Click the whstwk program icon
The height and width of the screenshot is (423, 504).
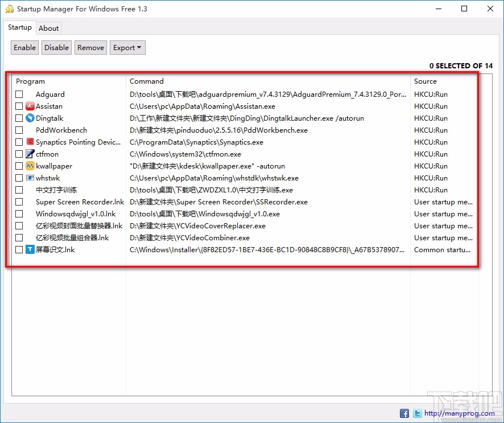[30, 178]
